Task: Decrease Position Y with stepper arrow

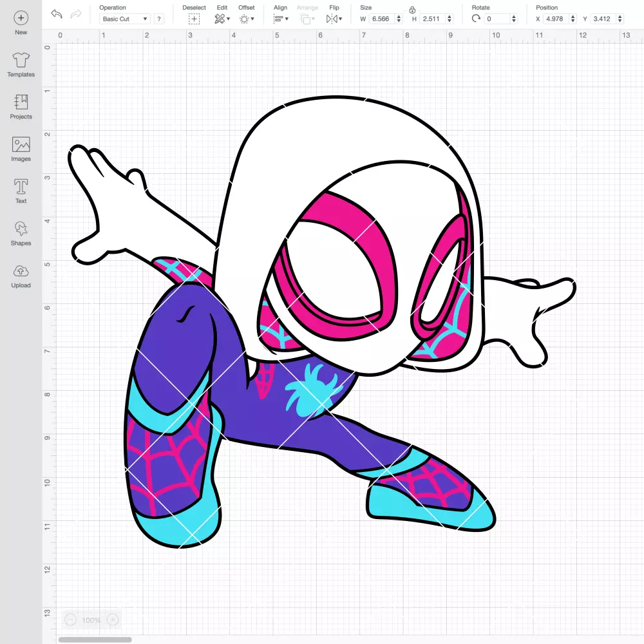Action: click(620, 21)
